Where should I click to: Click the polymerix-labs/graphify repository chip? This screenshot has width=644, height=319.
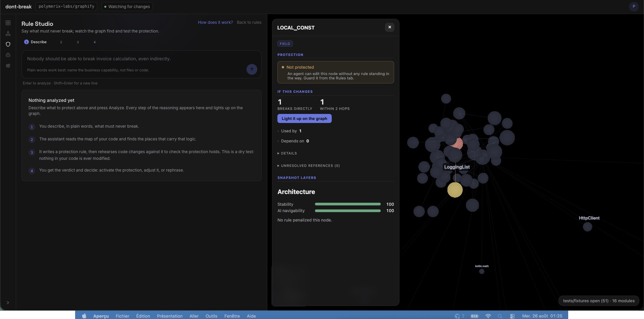tap(66, 6)
